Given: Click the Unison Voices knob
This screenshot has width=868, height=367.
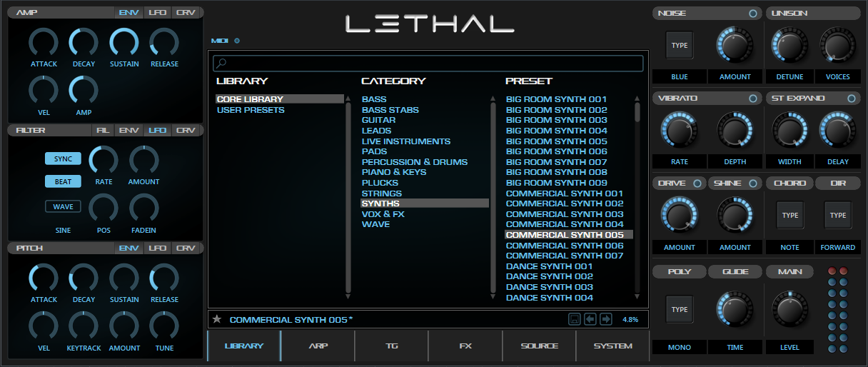Looking at the screenshot, I should coord(837,45).
